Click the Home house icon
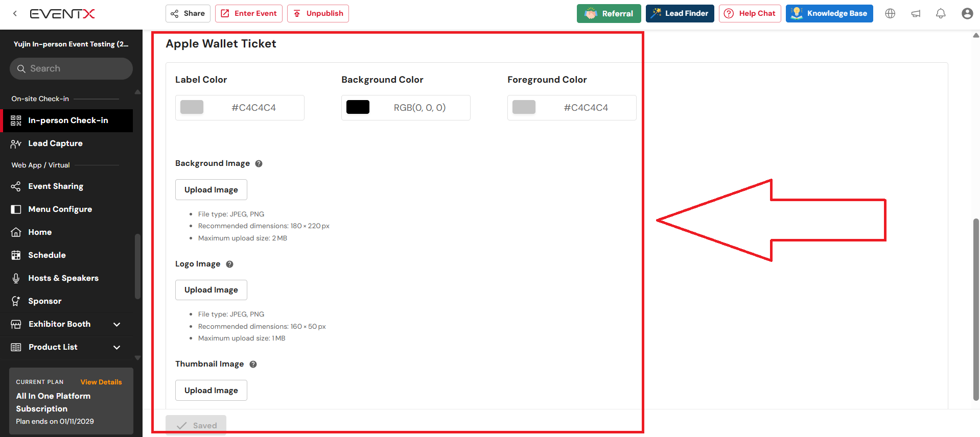This screenshot has height=437, width=980. pyautogui.click(x=16, y=232)
